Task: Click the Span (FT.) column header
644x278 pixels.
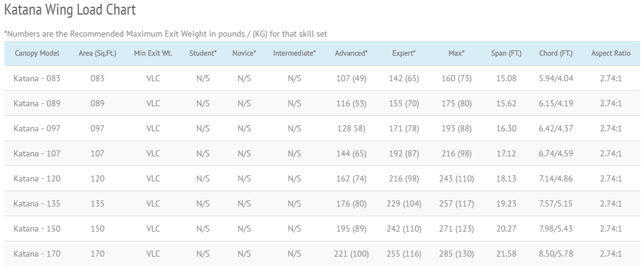Action: (x=506, y=53)
